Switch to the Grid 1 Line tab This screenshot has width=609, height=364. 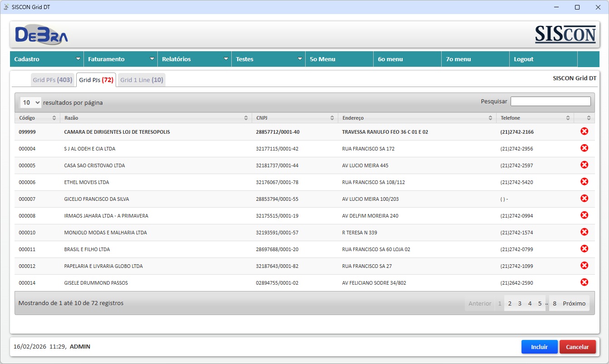pos(141,80)
